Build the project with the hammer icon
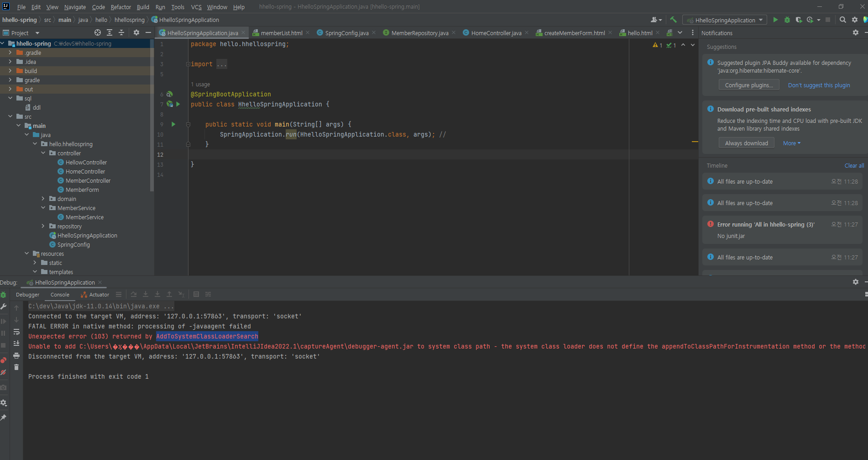 [673, 20]
